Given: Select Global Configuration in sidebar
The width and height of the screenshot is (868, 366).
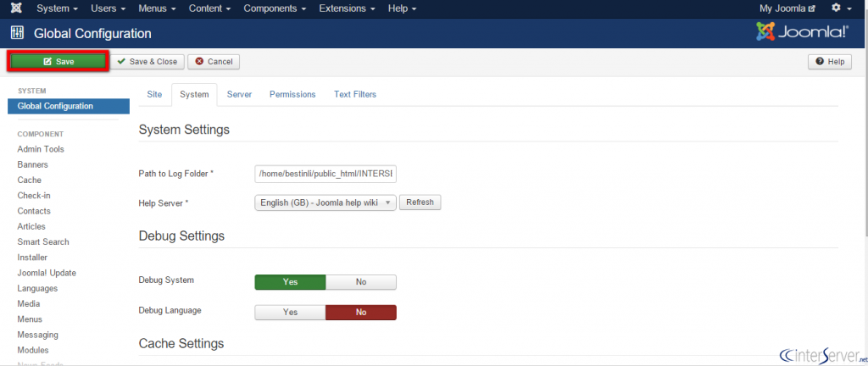Looking at the screenshot, I should (69, 106).
